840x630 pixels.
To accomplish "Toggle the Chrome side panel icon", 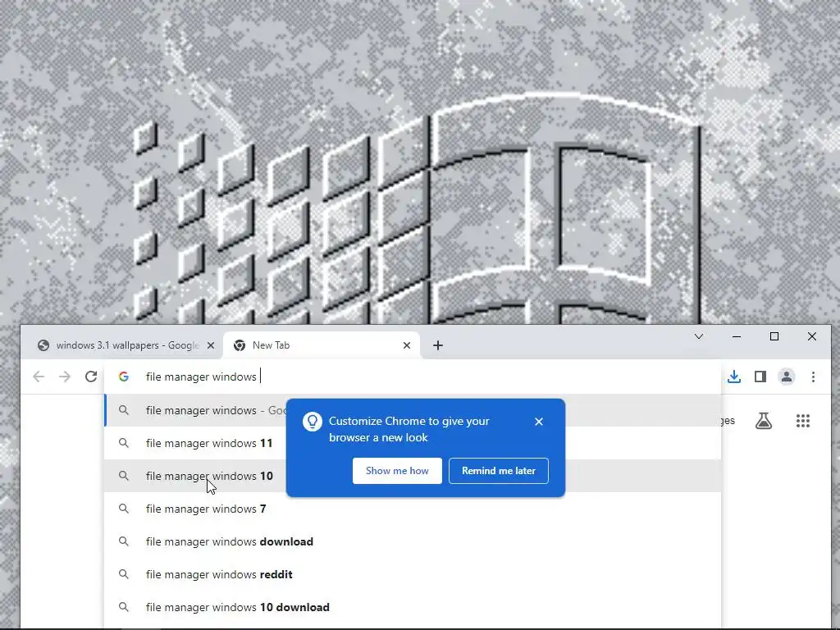I will [760, 377].
